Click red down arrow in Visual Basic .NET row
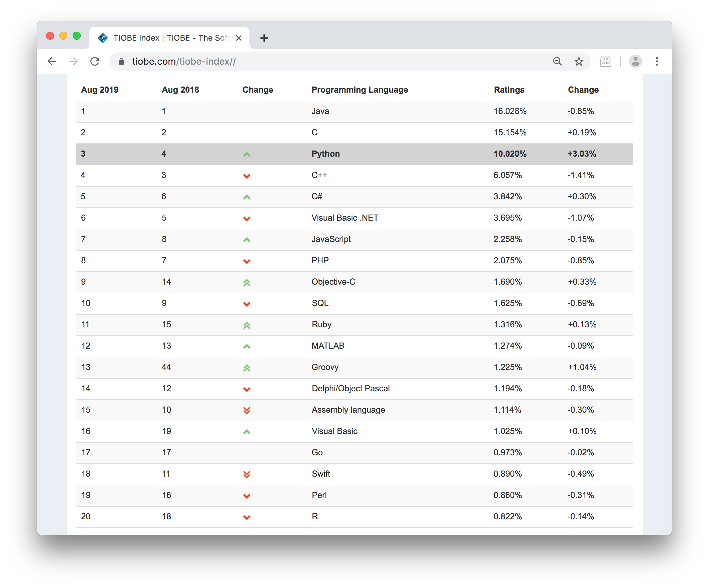Screen dimensions: 709x588 [247, 219]
